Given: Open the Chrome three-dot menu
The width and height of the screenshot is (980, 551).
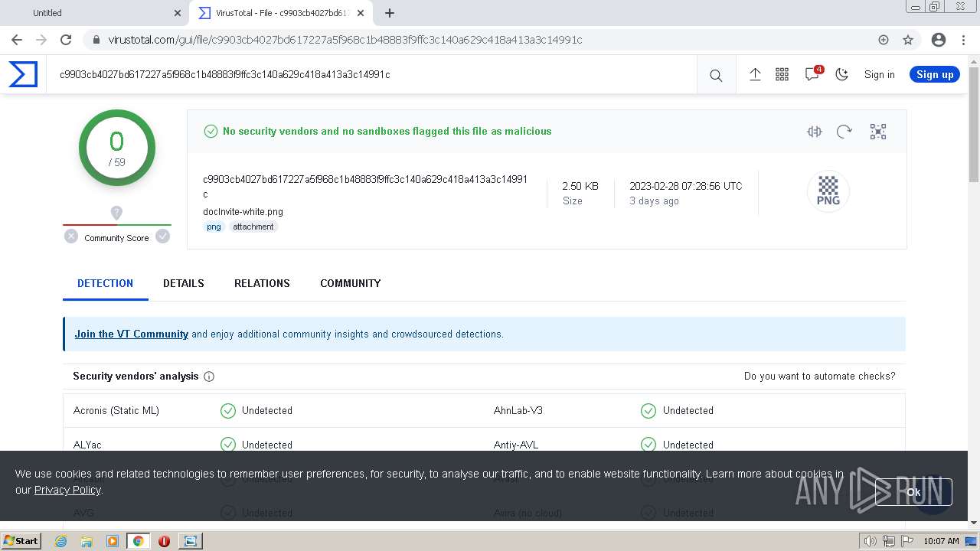Looking at the screenshot, I should click(x=963, y=40).
